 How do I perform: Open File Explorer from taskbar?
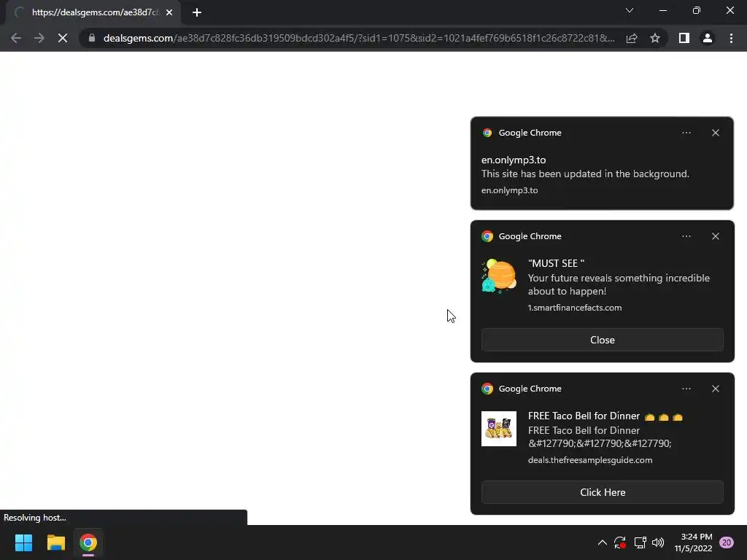56,542
